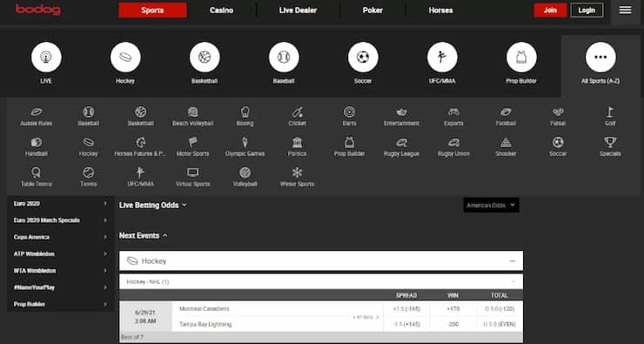Choose Horses Futures in sports grid

point(140,147)
